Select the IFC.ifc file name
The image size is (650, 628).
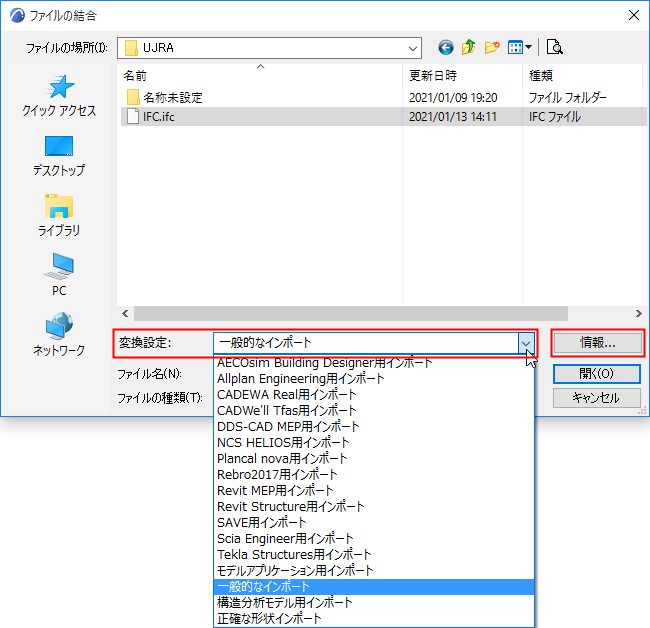click(x=159, y=116)
